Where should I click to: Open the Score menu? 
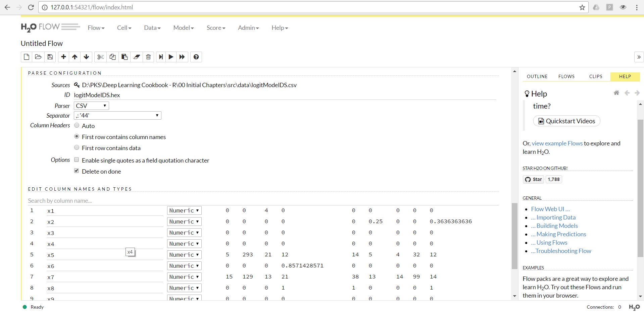point(216,28)
